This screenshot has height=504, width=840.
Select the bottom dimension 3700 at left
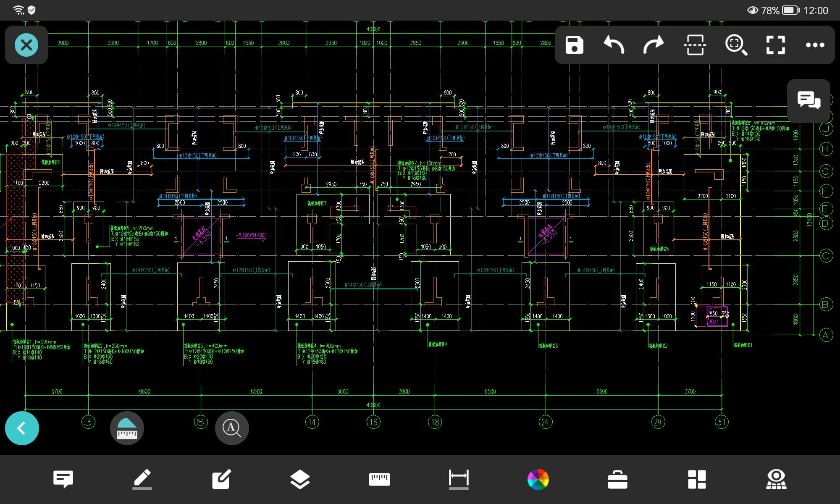pos(57,391)
